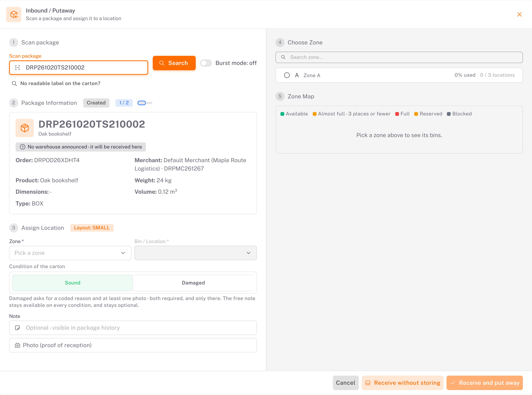This screenshot has height=395, width=532.
Task: Click Receive and put away button
Action: [485, 383]
